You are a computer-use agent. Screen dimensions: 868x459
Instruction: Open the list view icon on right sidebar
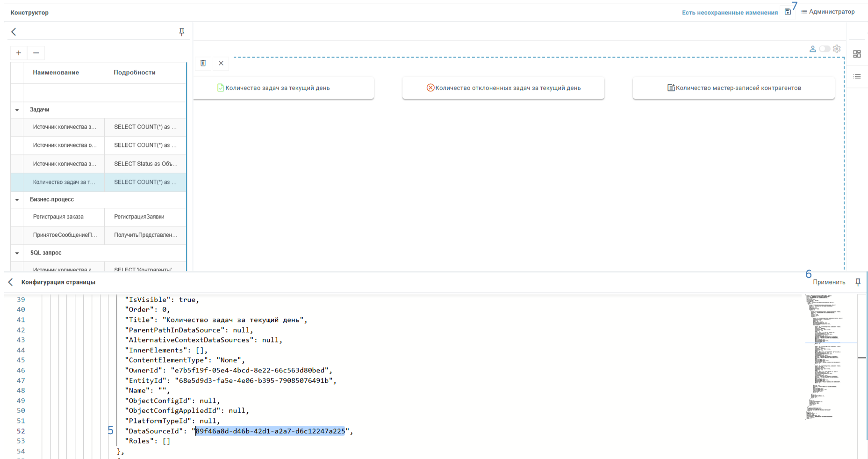[x=858, y=76]
